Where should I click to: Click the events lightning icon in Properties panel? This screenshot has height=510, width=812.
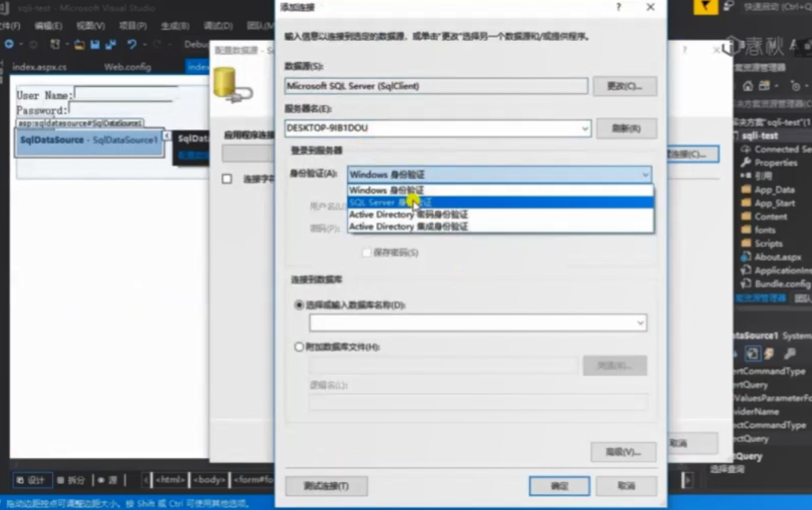tap(770, 353)
